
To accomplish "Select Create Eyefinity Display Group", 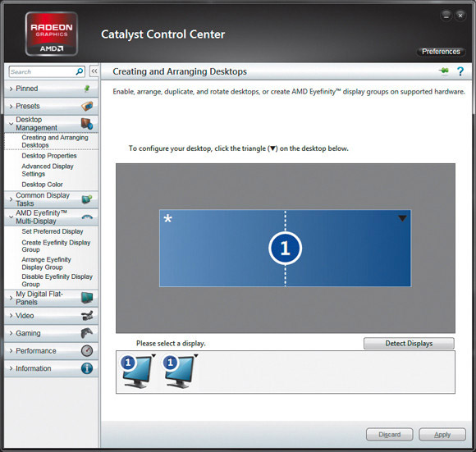I will 56,246.
